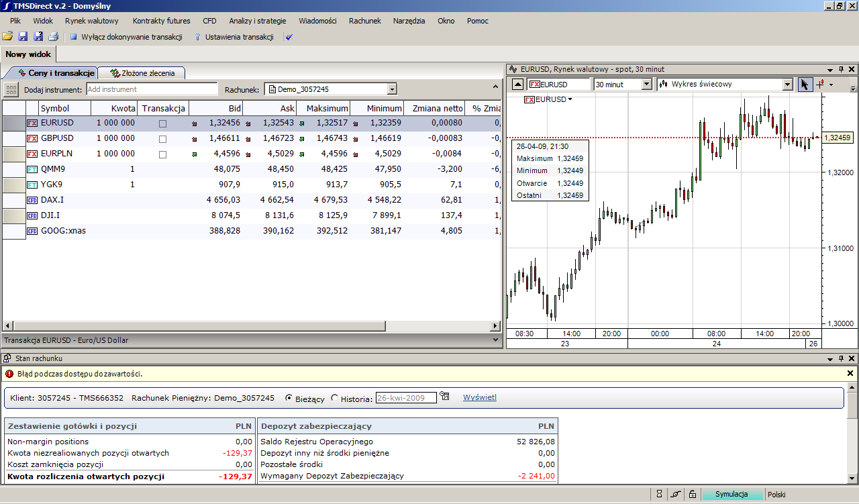Screen dimensions: 859x504
Task: Click the open folder toolbar icon
Action: pos(7,37)
